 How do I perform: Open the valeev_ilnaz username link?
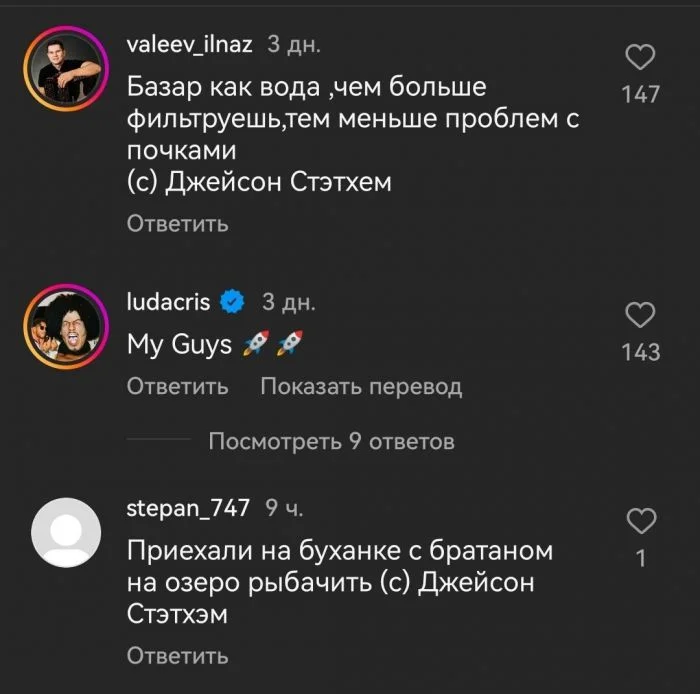coord(190,44)
